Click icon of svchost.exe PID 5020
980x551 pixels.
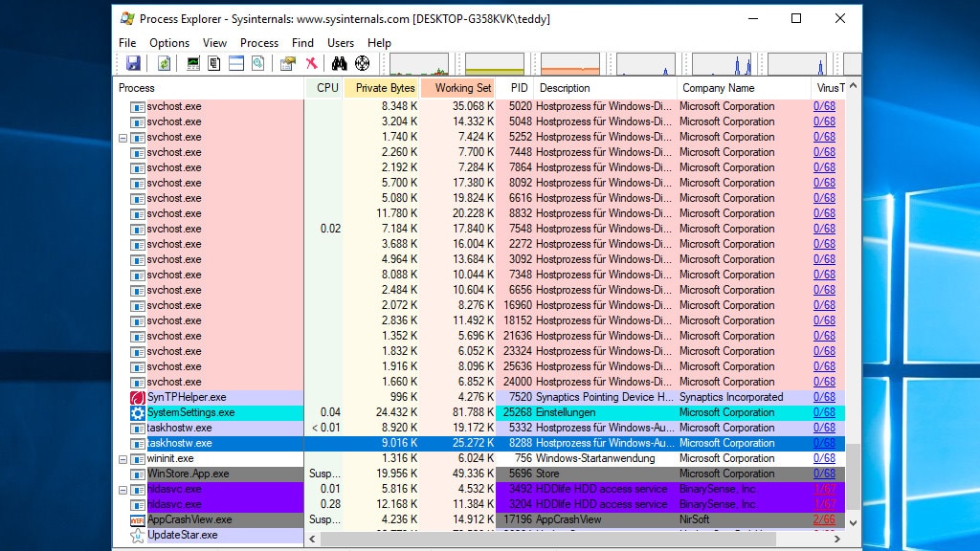pyautogui.click(x=138, y=107)
